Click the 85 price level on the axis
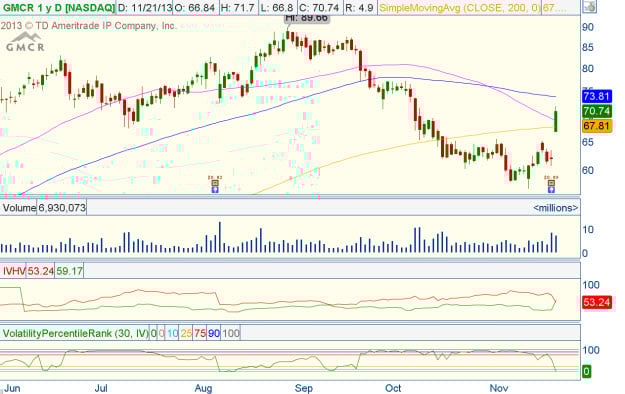Screen dimensions: 625x394 click(588, 47)
